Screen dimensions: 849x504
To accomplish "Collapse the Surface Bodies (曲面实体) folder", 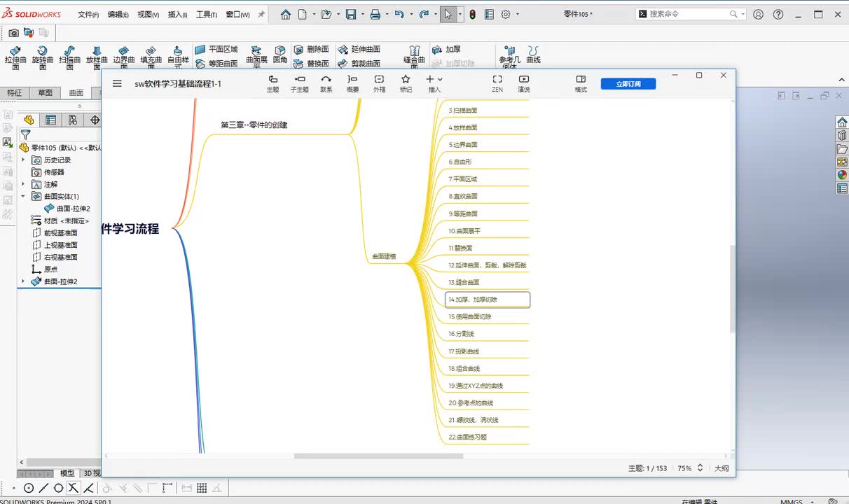I will coord(23,197).
